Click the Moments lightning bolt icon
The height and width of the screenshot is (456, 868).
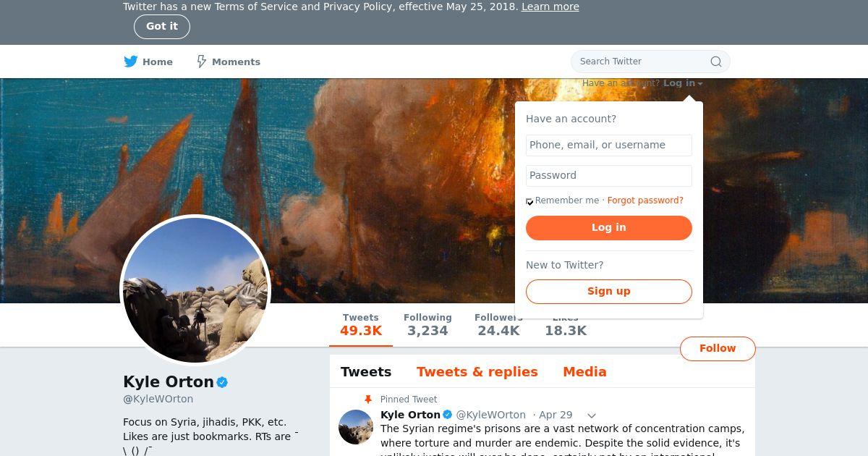[x=202, y=62]
